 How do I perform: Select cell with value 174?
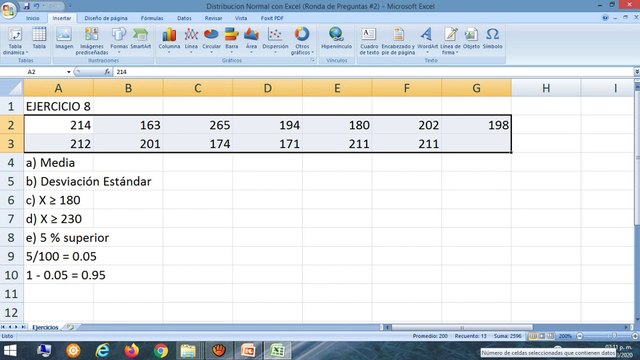point(198,144)
